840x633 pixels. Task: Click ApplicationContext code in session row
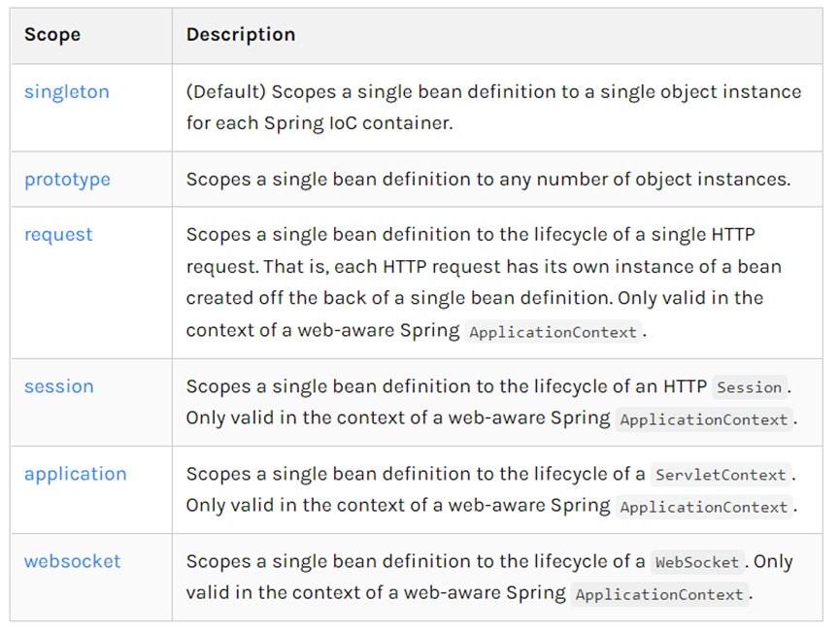[704, 419]
